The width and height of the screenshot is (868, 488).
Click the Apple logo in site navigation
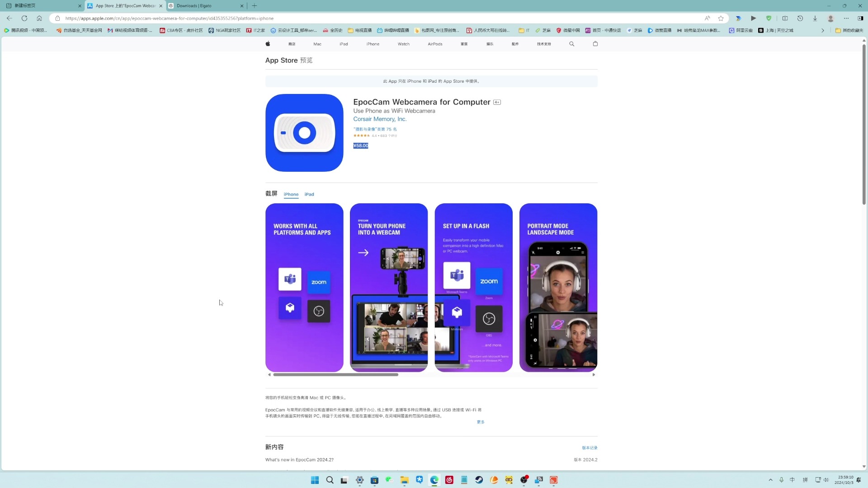[x=268, y=44]
